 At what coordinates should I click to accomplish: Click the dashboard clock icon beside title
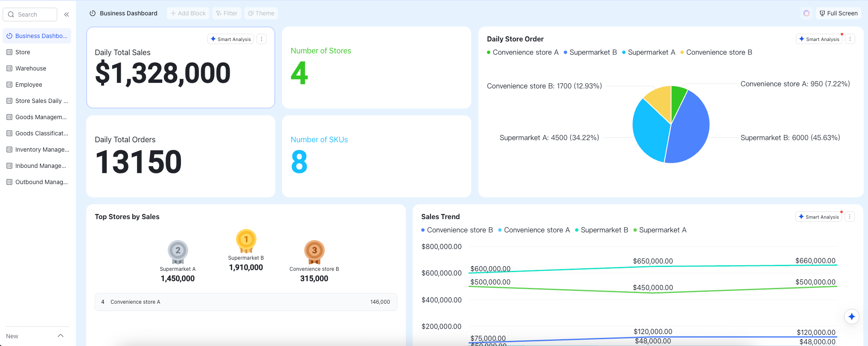(x=93, y=13)
